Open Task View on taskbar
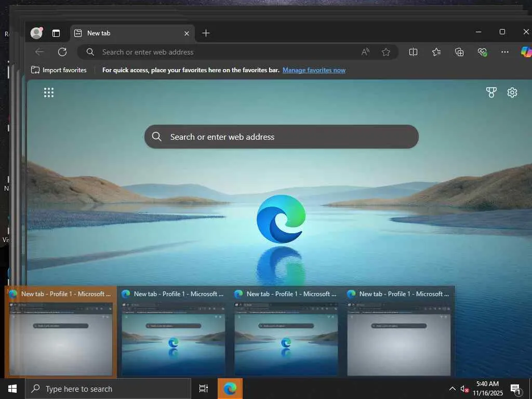The width and height of the screenshot is (532, 399). click(204, 389)
